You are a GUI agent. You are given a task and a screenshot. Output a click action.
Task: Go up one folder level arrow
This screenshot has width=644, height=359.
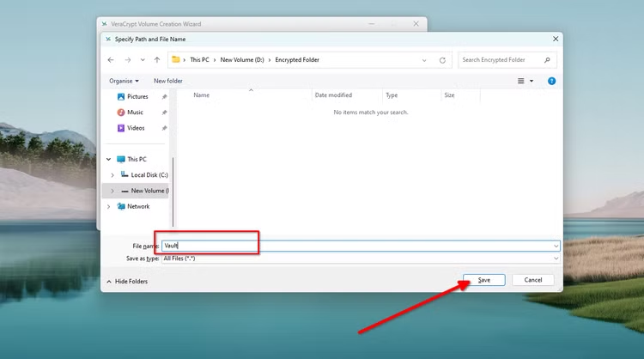[x=156, y=60]
